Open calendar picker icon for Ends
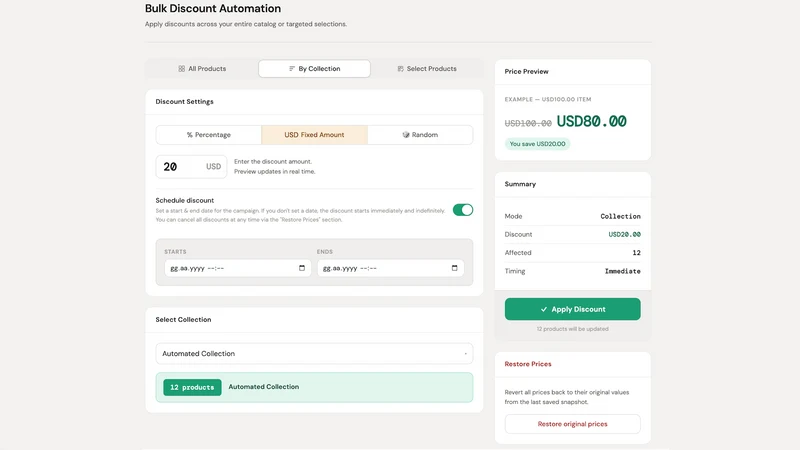Viewport: 800px width, 450px height. (455, 268)
